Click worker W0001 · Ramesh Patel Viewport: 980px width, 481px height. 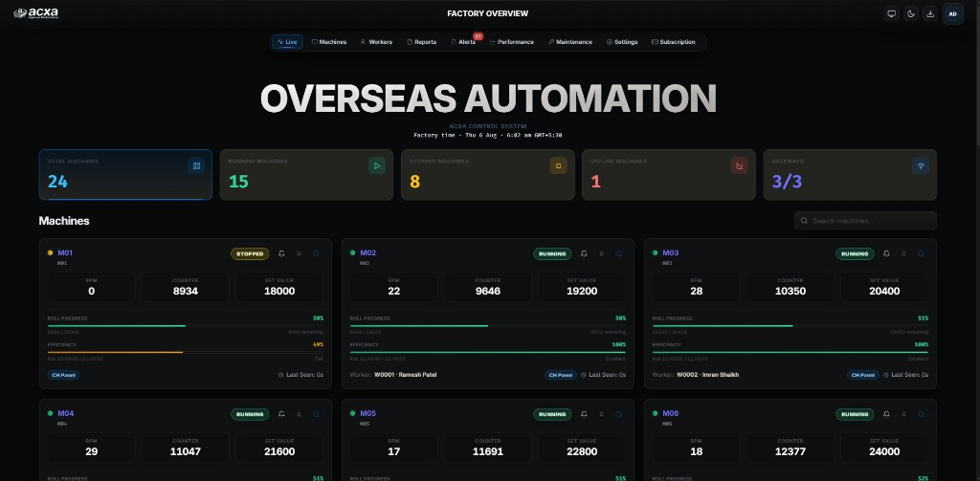405,375
